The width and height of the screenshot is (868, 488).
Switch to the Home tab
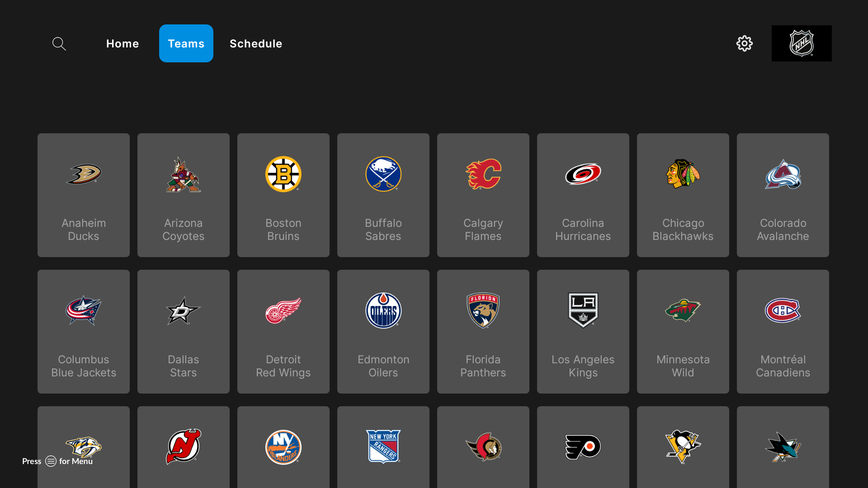[123, 43]
